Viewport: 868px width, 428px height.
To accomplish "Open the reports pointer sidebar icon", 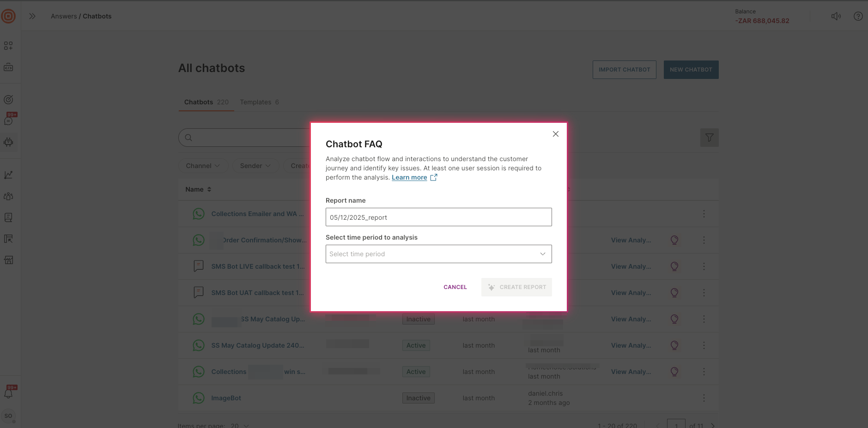I will (8, 239).
